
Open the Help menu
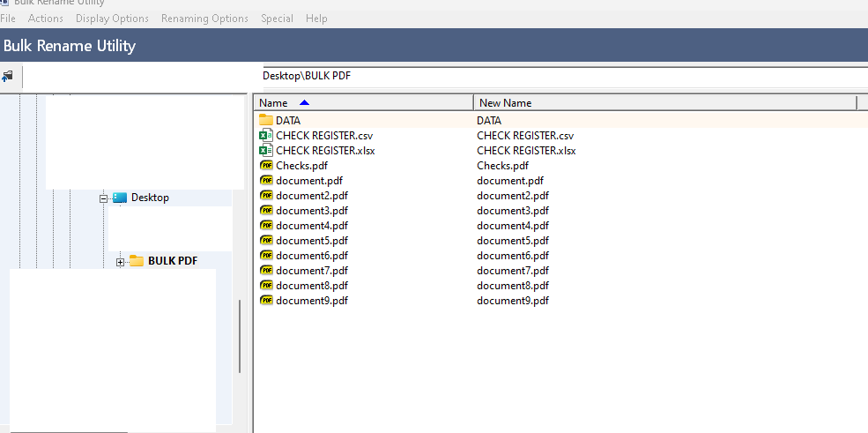tap(316, 19)
